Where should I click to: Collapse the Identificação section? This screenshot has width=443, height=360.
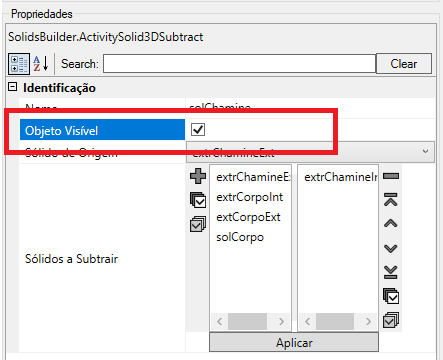coord(12,87)
